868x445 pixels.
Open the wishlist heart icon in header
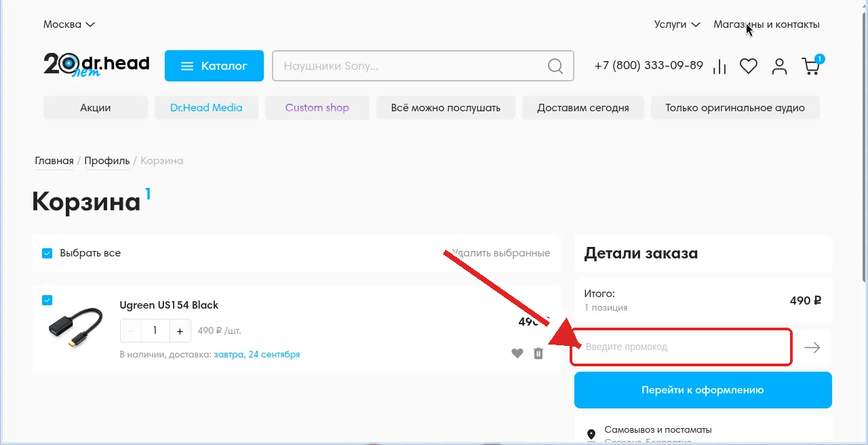[x=749, y=66]
